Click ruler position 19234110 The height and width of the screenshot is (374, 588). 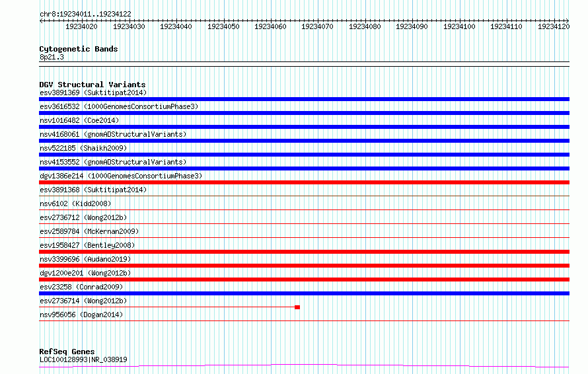click(x=506, y=26)
